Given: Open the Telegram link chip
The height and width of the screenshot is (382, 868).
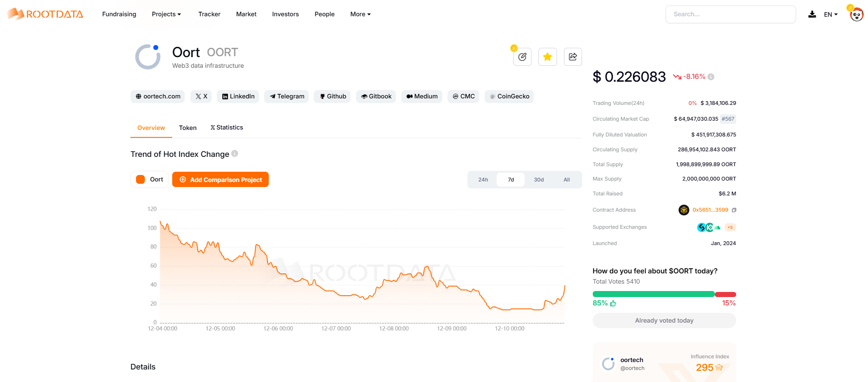Looking at the screenshot, I should click(x=287, y=97).
